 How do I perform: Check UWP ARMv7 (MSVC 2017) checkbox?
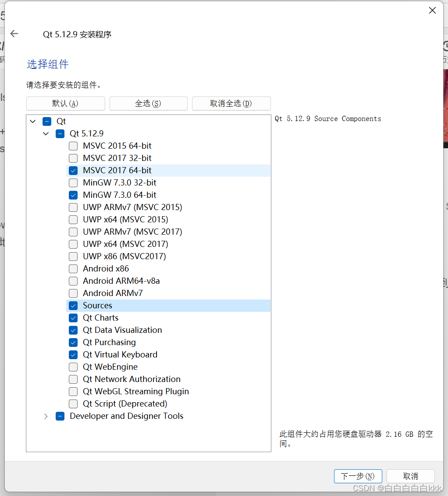coord(73,232)
